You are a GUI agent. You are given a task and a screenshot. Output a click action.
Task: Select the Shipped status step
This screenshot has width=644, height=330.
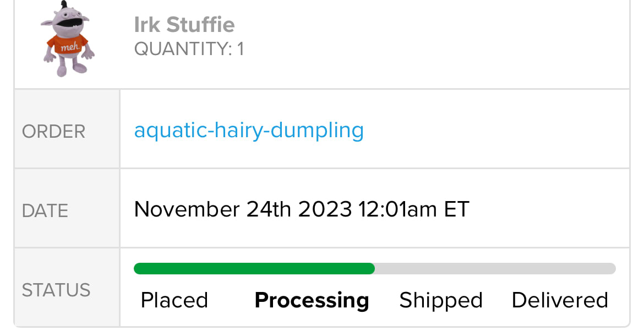click(x=440, y=300)
